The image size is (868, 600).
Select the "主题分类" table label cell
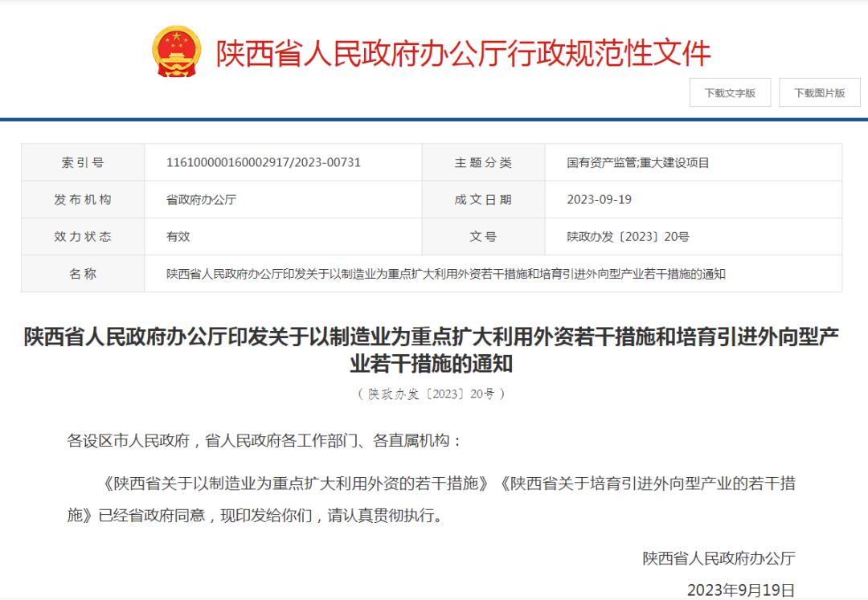point(484,161)
